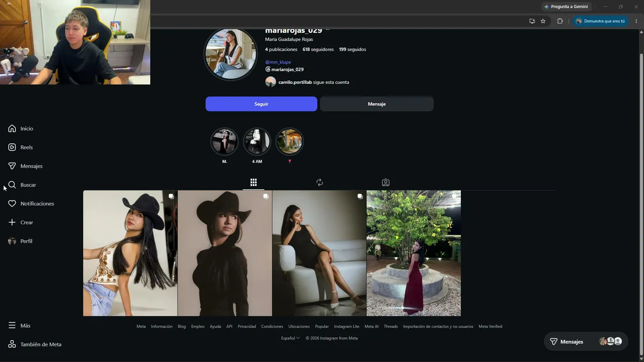
Task: Open Reels from the sidebar
Action: pos(21,147)
